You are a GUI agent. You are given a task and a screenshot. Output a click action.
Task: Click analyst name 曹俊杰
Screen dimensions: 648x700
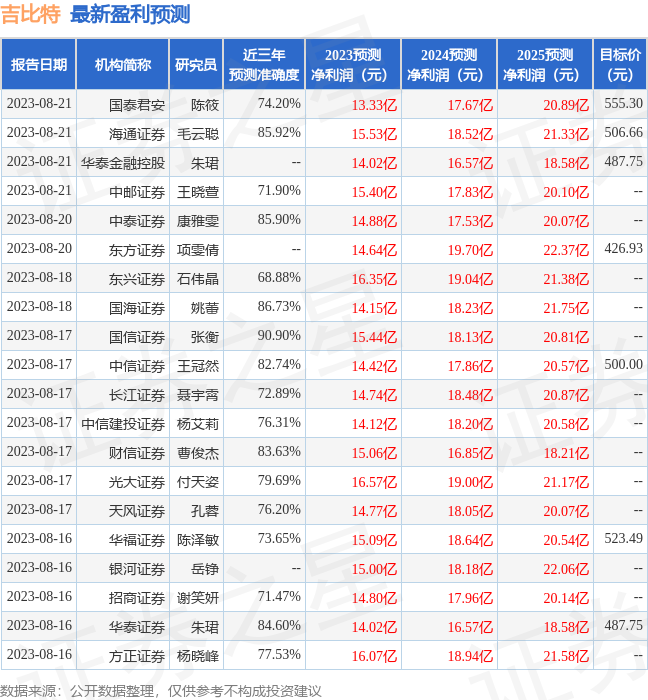pos(198,453)
